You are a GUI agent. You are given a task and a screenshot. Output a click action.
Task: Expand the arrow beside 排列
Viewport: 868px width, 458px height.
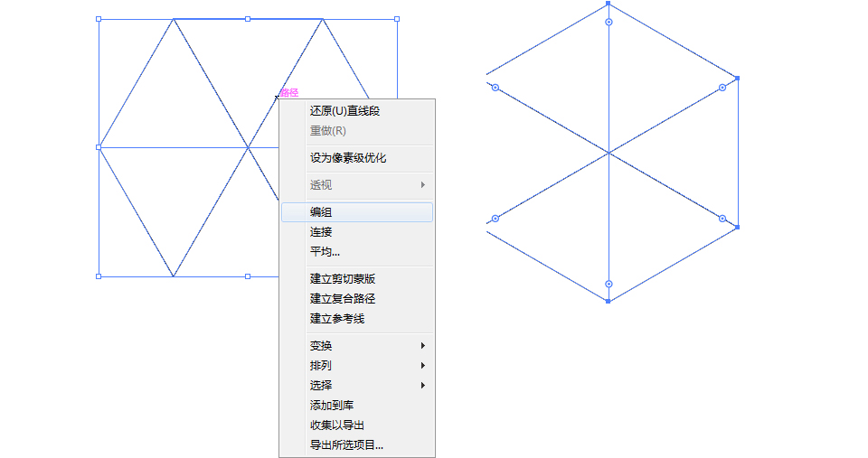tap(423, 366)
